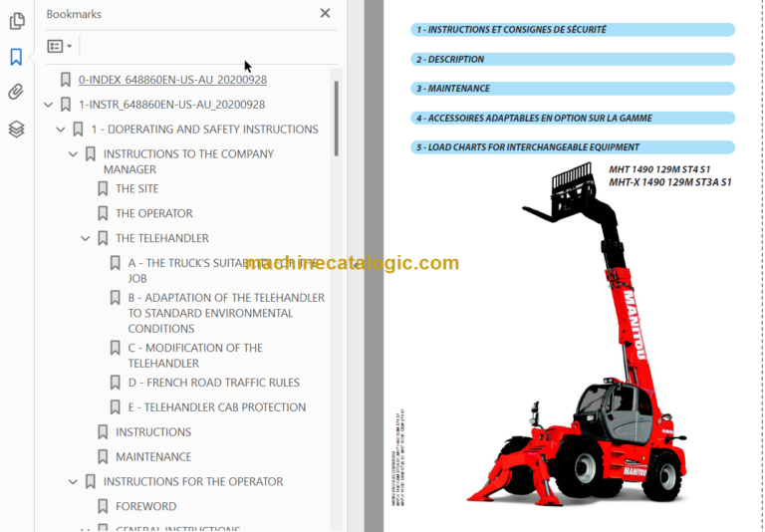Open the bookmark options dropdown menu
Screen dimensions: 765x532
tap(60, 47)
